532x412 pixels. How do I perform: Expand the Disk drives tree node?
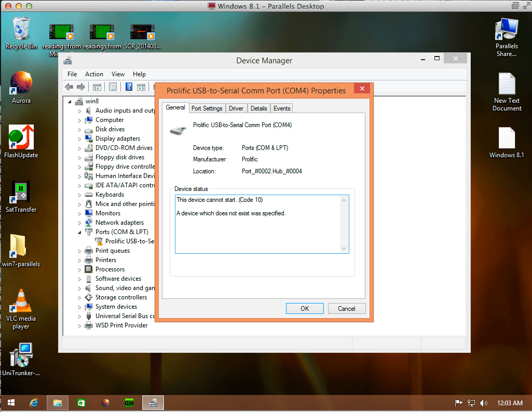(80, 130)
